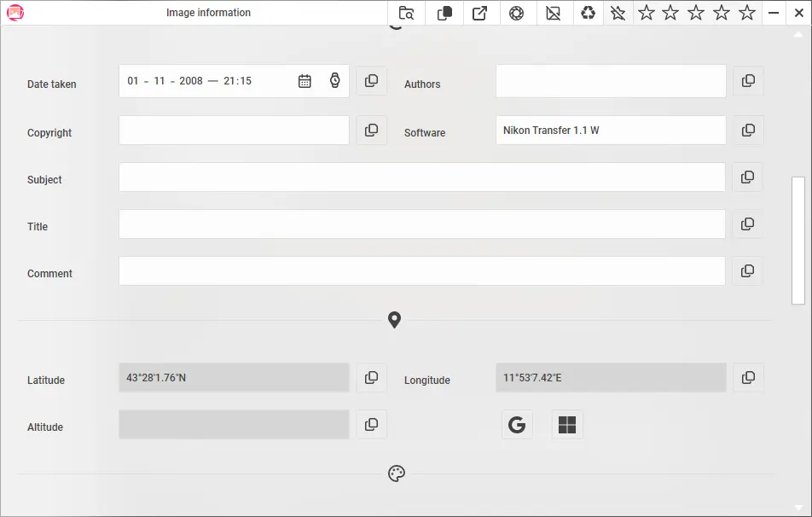Screen dimensions: 812x517
Task: Click the color palette section icon
Action: coord(396,473)
